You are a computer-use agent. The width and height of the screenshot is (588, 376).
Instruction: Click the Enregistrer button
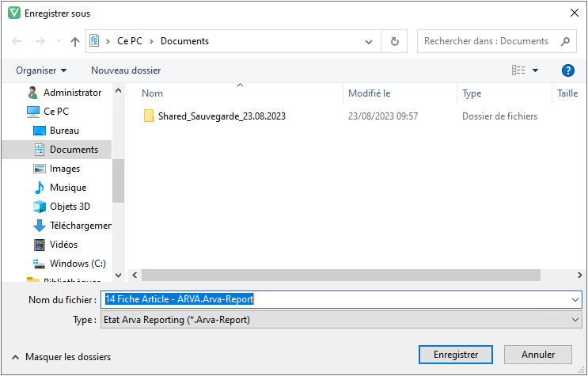[x=456, y=355]
